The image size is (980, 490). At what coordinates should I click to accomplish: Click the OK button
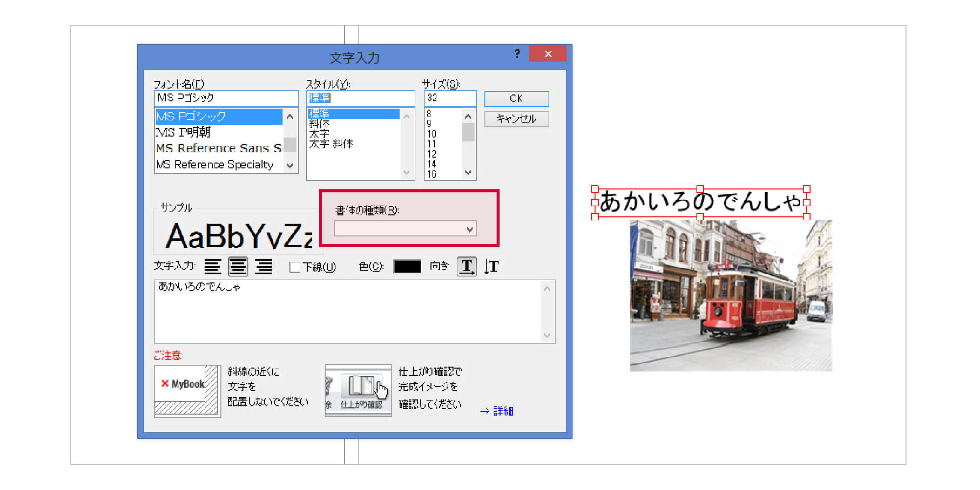[x=516, y=98]
